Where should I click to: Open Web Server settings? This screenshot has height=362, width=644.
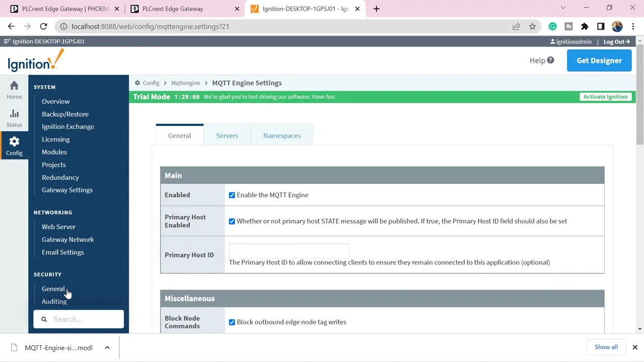pos(58,227)
